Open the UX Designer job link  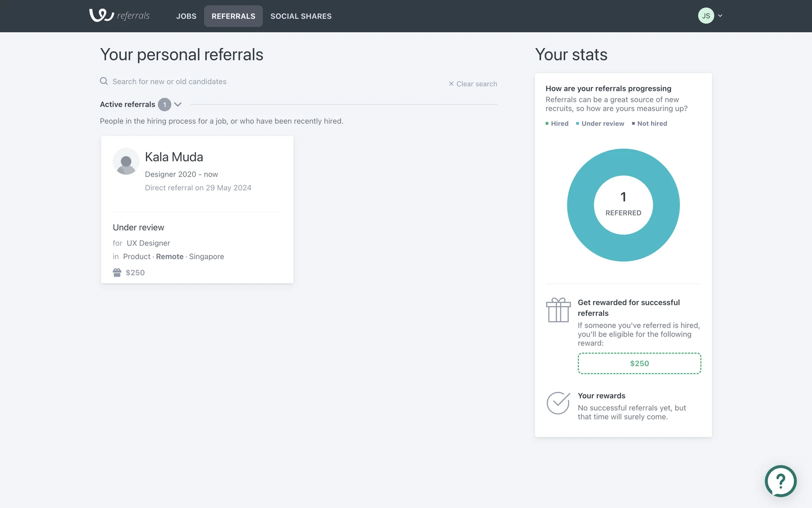tap(148, 243)
